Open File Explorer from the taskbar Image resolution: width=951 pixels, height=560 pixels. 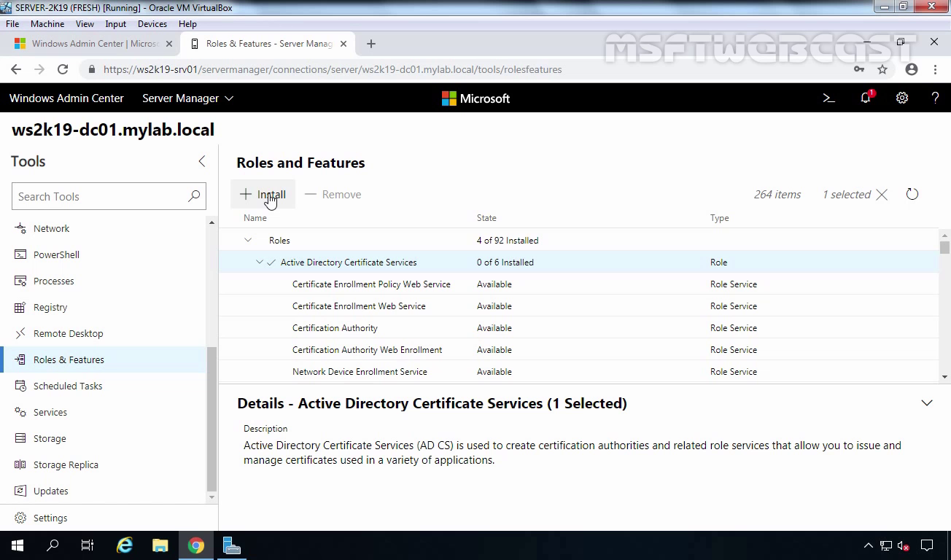point(160,545)
